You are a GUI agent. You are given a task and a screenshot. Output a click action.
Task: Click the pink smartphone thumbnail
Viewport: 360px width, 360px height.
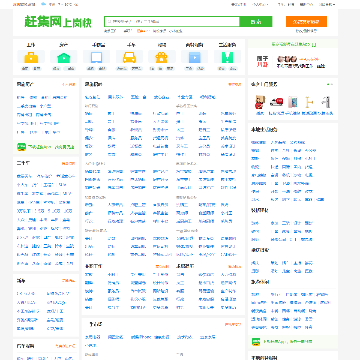pos(293,102)
